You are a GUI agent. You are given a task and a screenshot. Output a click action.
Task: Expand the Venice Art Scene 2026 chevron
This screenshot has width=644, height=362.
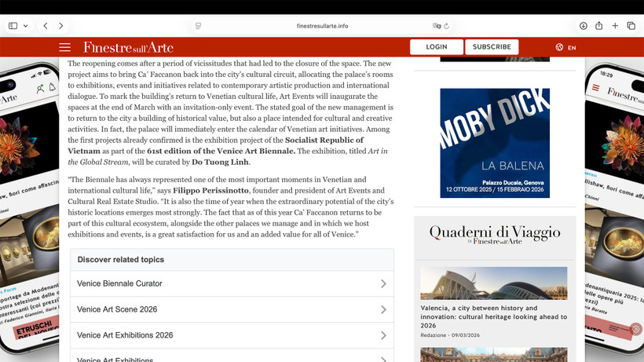pos(383,309)
